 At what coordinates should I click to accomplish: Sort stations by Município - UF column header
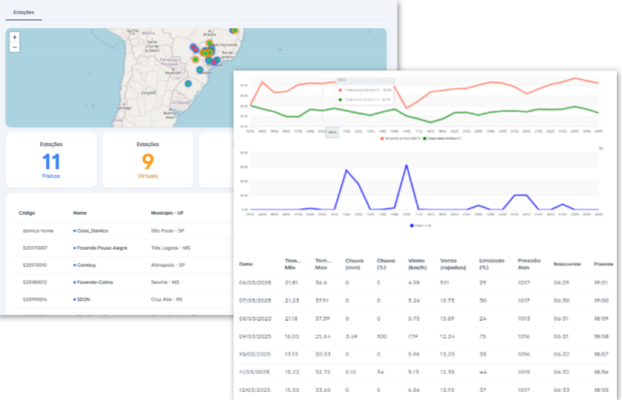171,213
